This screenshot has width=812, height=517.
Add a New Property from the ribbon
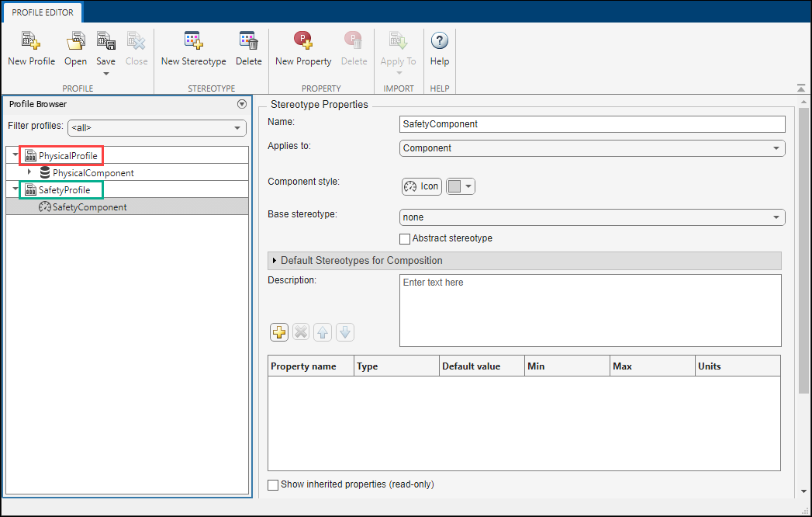tap(302, 47)
